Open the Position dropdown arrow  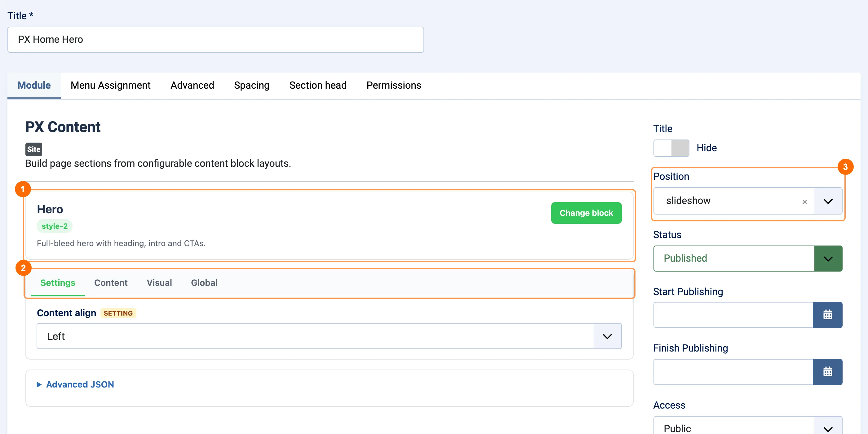(828, 201)
